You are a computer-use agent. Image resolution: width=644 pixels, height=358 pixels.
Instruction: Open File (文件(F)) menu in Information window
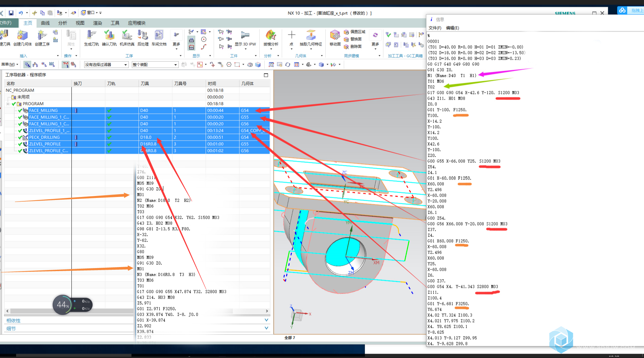pyautogui.click(x=435, y=28)
